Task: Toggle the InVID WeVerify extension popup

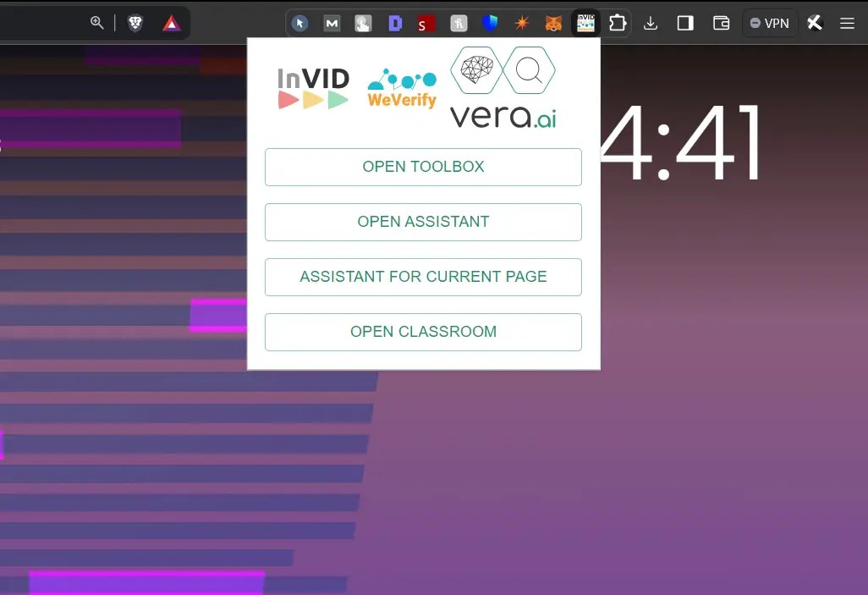Action: click(x=585, y=23)
